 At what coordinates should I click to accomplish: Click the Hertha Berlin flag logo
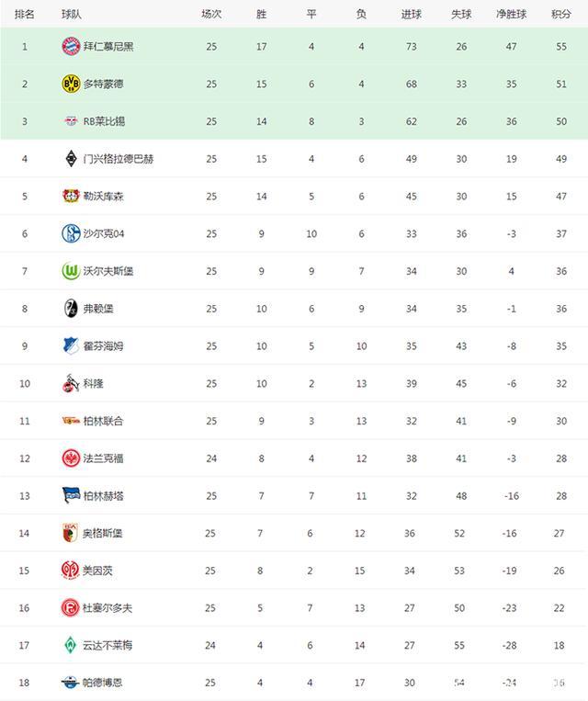click(71, 495)
